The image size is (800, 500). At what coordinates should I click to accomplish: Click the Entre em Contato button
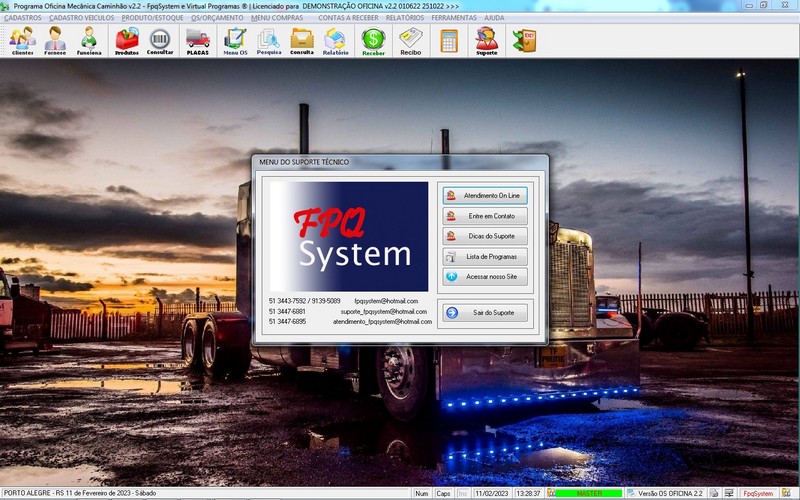pos(485,216)
